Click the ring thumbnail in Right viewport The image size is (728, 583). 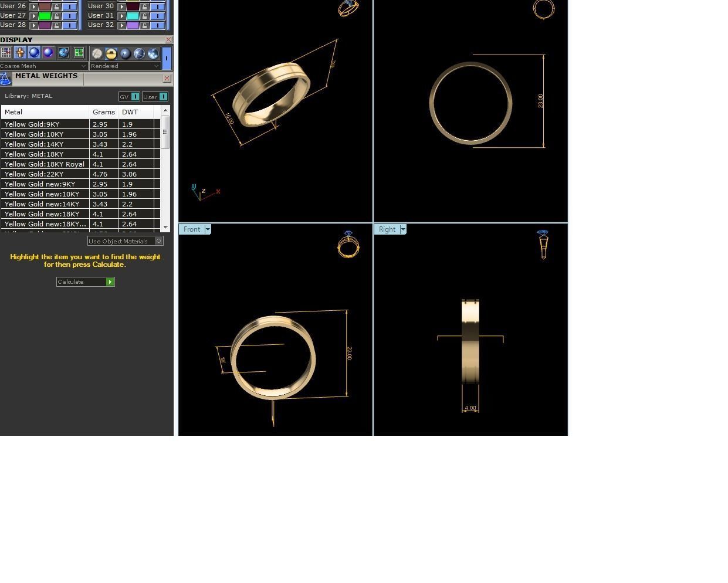tap(543, 244)
